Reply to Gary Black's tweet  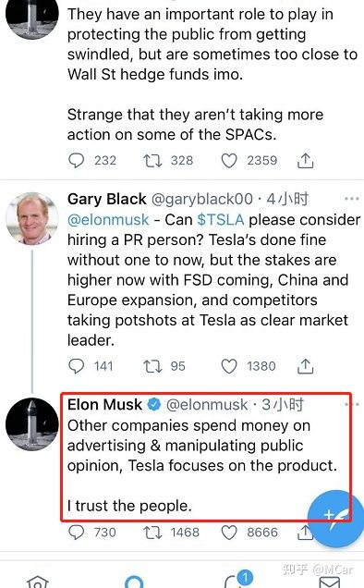pos(77,366)
